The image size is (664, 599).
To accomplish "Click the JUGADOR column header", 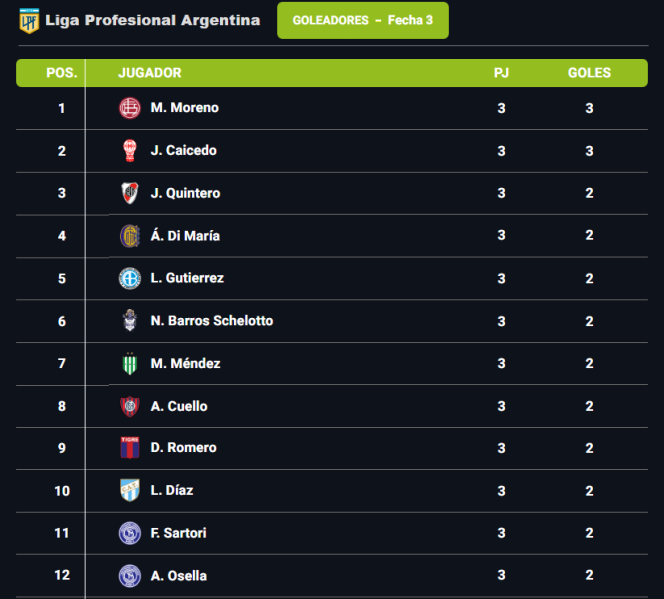I will (150, 73).
